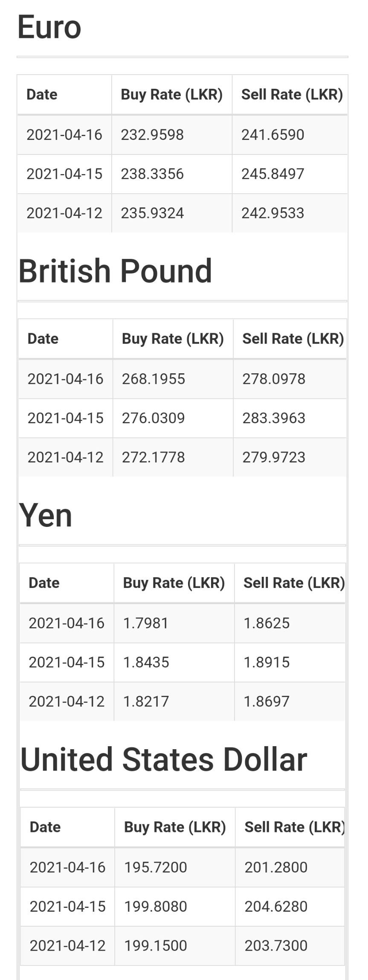Click US Dollar buy rate 195.7200

coord(156,867)
